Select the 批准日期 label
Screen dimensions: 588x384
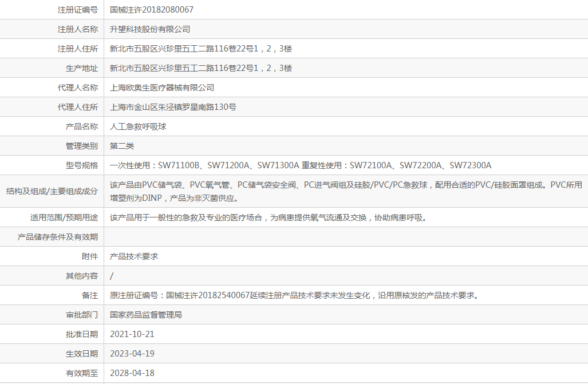point(82,335)
